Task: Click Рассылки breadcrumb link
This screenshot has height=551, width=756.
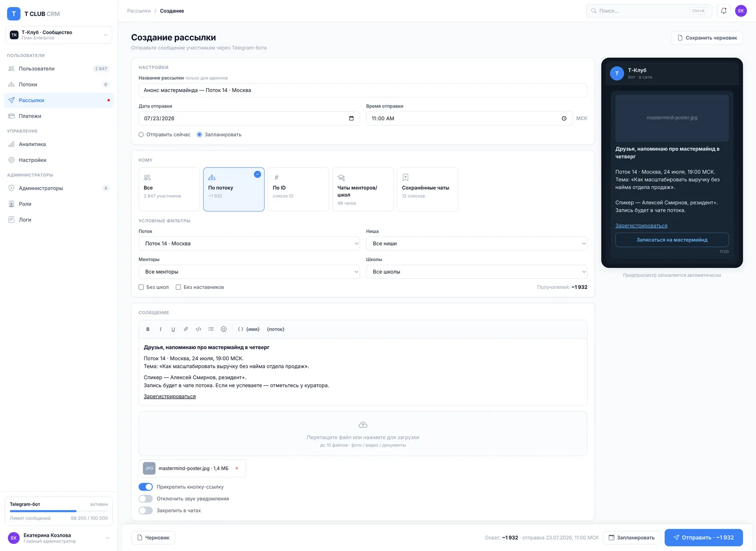Action: pos(139,11)
